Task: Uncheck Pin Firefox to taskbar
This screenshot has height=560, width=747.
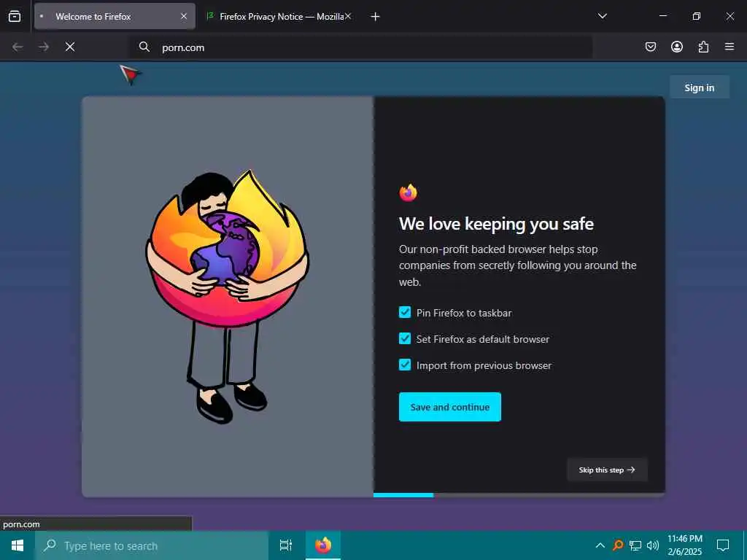Action: pos(405,312)
